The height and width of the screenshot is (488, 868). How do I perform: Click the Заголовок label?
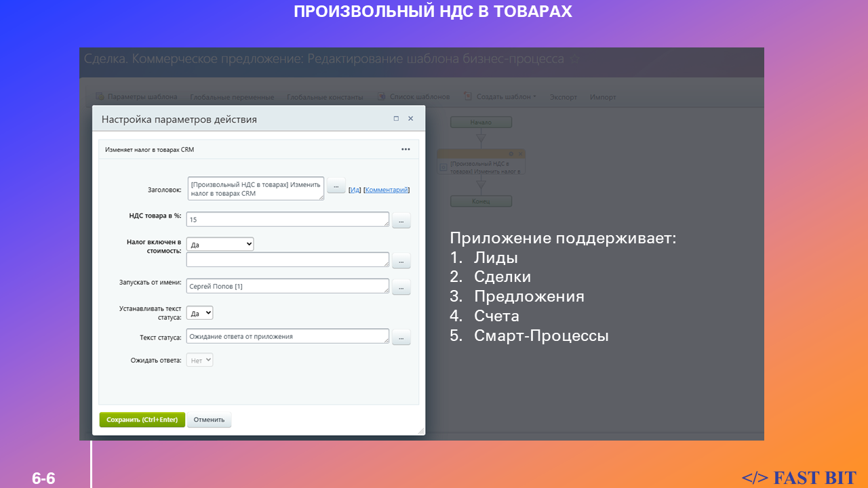[x=164, y=190]
